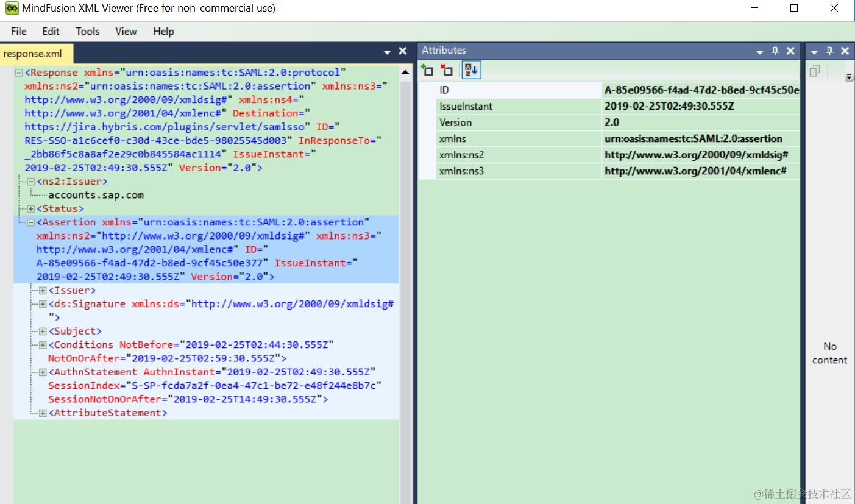Expand the Conditions node
The image size is (855, 504).
43,345
